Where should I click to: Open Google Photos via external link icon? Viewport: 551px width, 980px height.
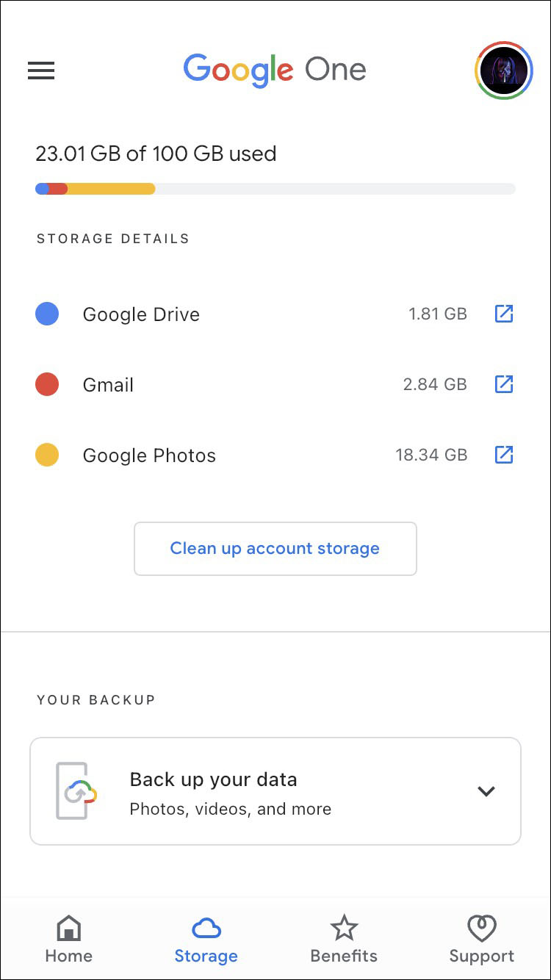pos(503,455)
